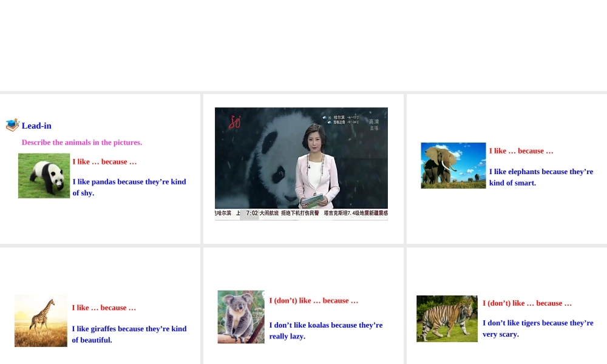This screenshot has height=364, width=607.
Task: Open the panda news broadcast video image
Action: (301, 164)
